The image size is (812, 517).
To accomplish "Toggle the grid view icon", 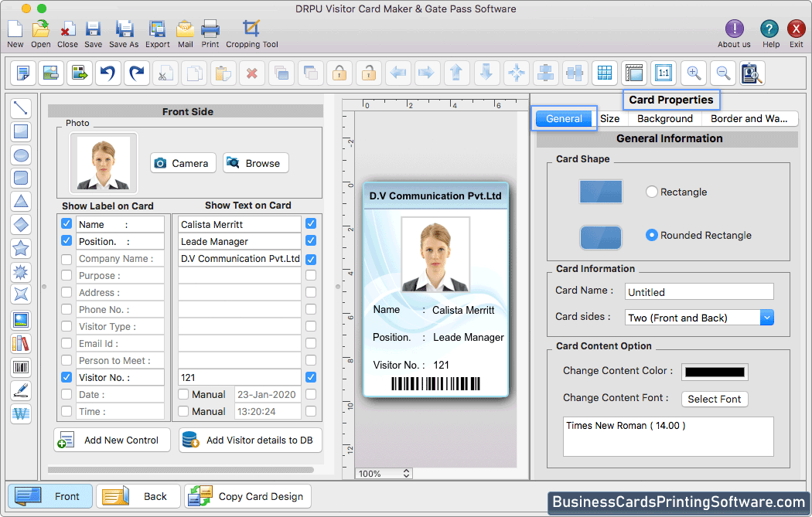I will click(604, 73).
